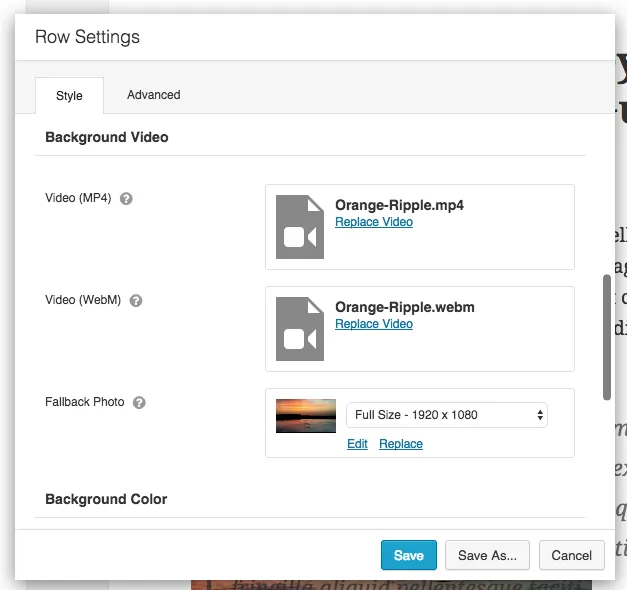Replace the fallback photo
Viewport: 627px width, 590px height.
click(401, 444)
